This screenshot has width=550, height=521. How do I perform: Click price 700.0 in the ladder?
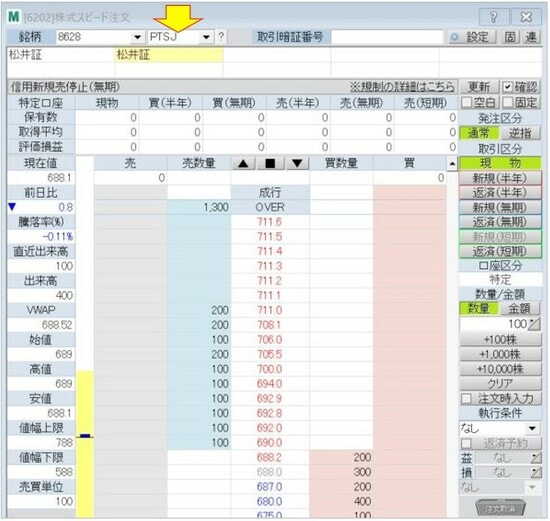pyautogui.click(x=270, y=369)
